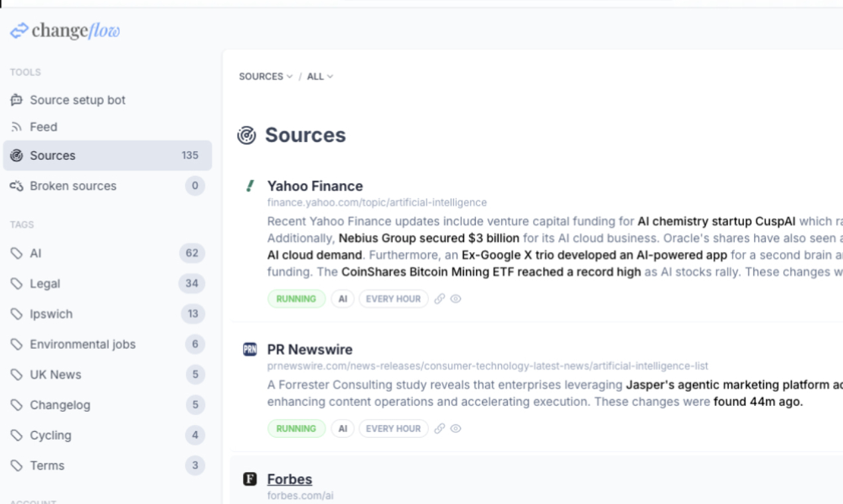
Task: Click the Forbes source icon
Action: click(x=250, y=479)
